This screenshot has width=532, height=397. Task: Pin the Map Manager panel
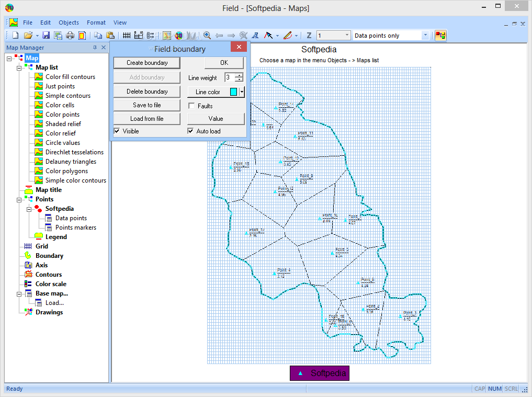pyautogui.click(x=95, y=48)
